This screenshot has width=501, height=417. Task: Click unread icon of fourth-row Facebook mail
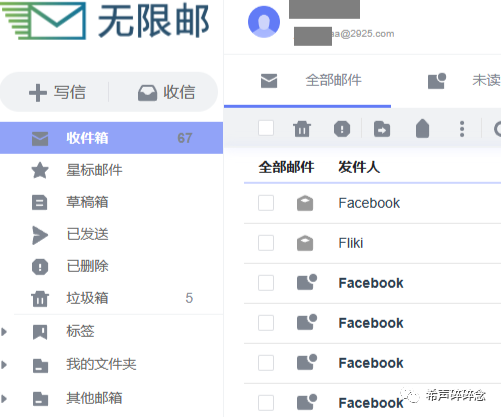(x=307, y=322)
